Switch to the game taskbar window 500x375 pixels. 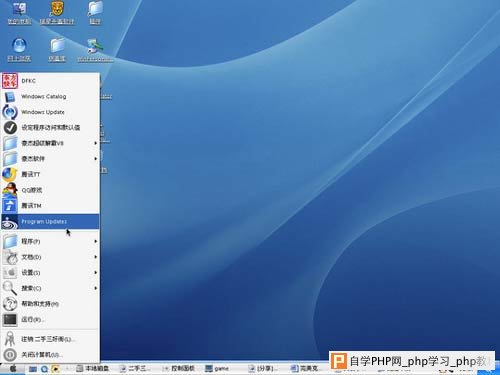(217, 369)
